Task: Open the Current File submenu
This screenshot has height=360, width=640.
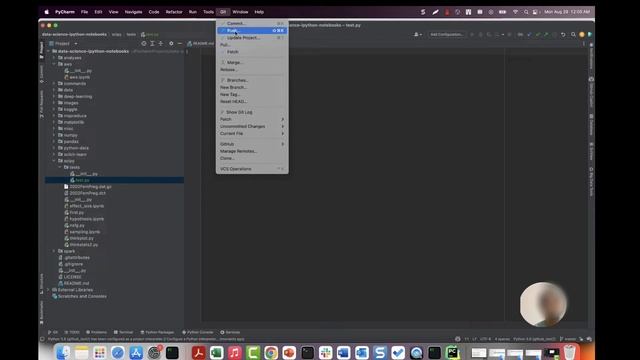Action: [x=252, y=133]
